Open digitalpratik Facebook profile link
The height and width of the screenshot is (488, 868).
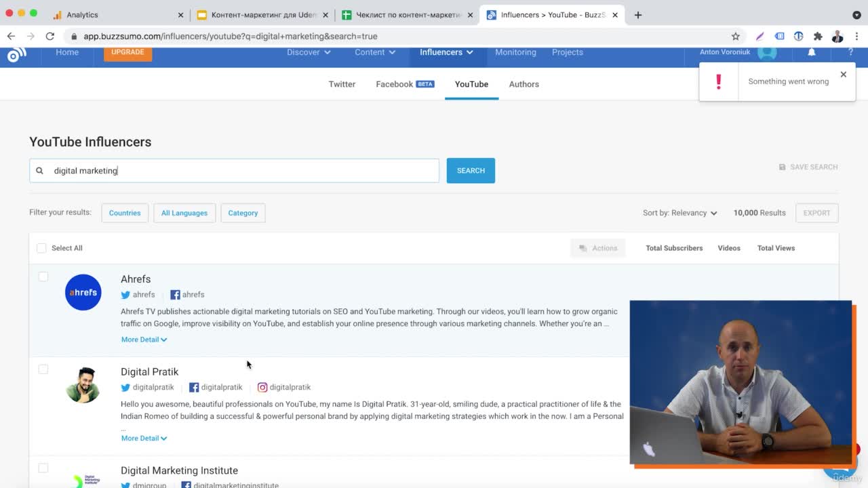(216, 388)
